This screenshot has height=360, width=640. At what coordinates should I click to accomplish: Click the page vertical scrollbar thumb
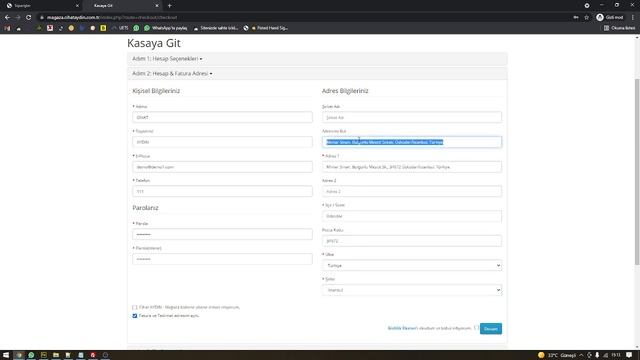[637, 171]
